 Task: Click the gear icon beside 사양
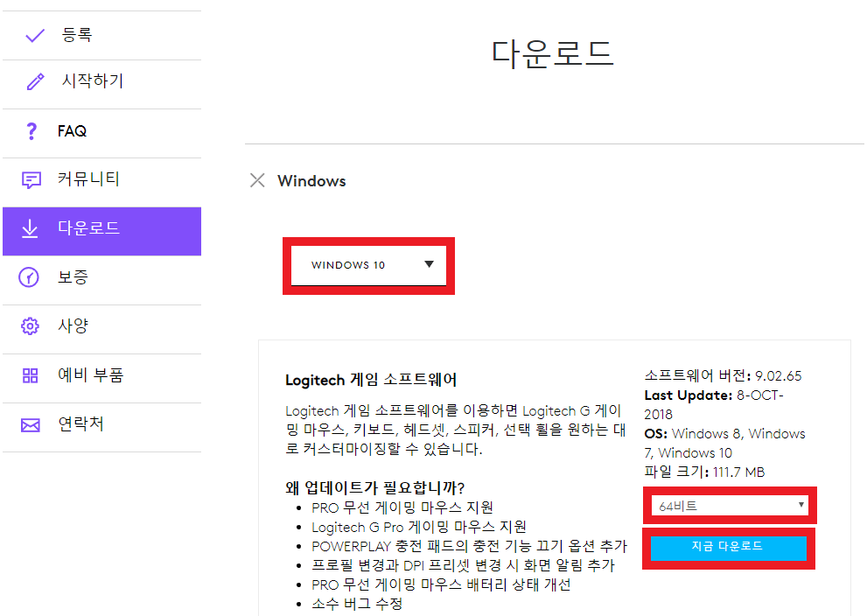(x=30, y=326)
